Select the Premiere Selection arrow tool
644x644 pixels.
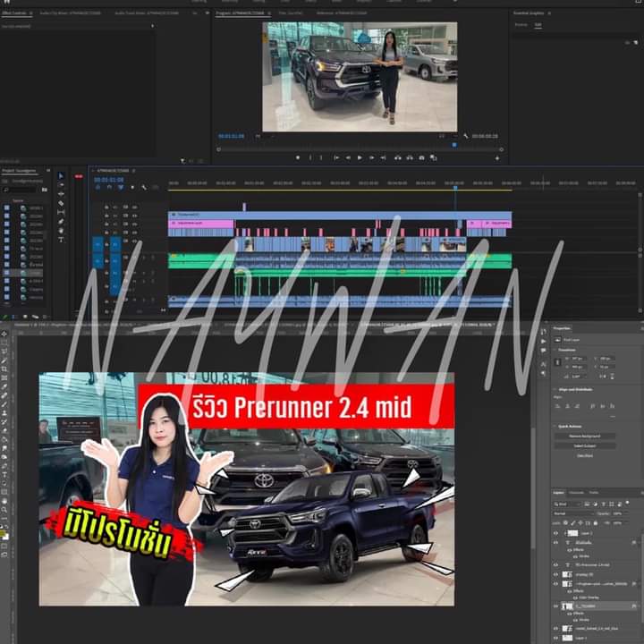pos(61,176)
